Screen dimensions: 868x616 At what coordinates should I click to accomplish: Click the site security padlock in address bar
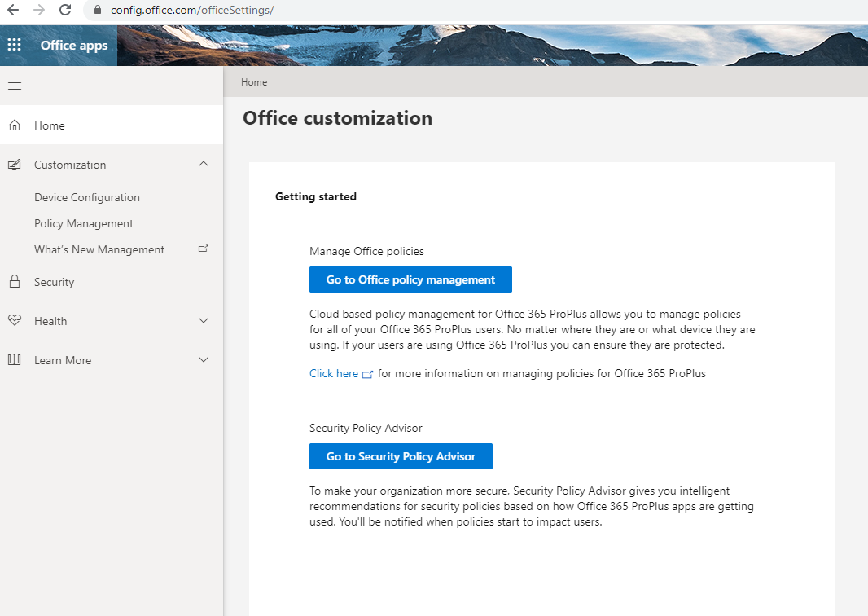coord(97,12)
